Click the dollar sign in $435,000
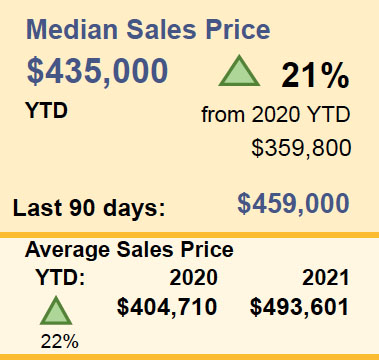The height and width of the screenshot is (361, 379). pos(35,71)
